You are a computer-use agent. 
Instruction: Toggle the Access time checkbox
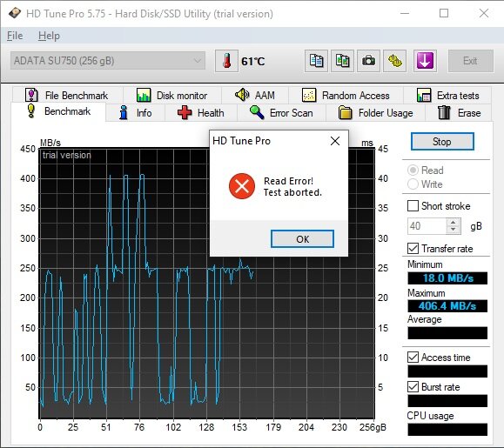point(413,358)
